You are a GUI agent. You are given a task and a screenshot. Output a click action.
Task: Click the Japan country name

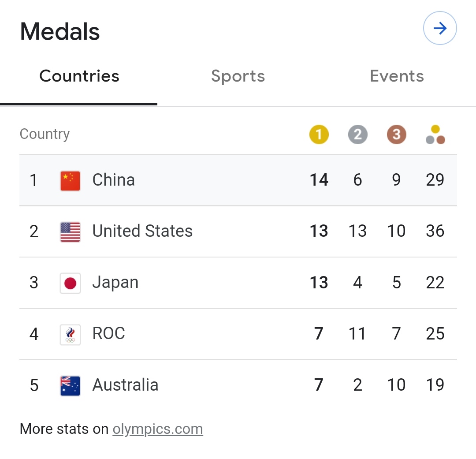click(115, 283)
